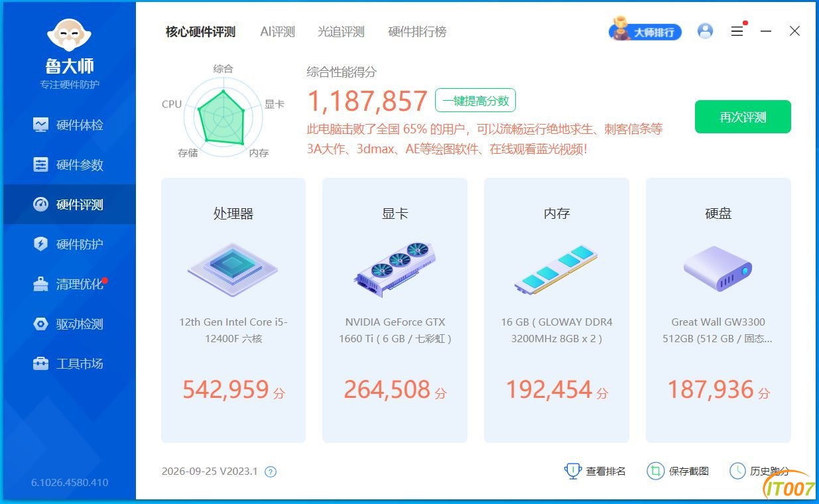Switch to AI评测 tab
The height and width of the screenshot is (504, 819).
coord(277,31)
